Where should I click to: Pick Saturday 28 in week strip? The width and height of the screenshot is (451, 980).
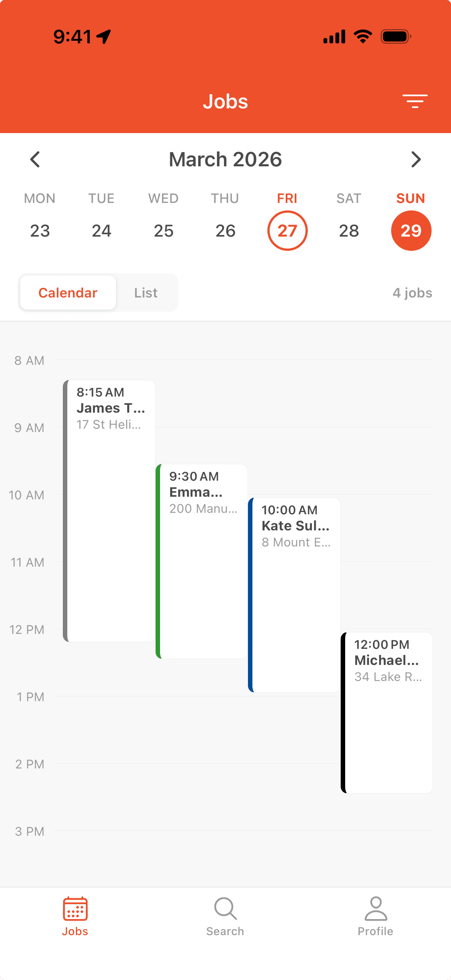pyautogui.click(x=349, y=231)
